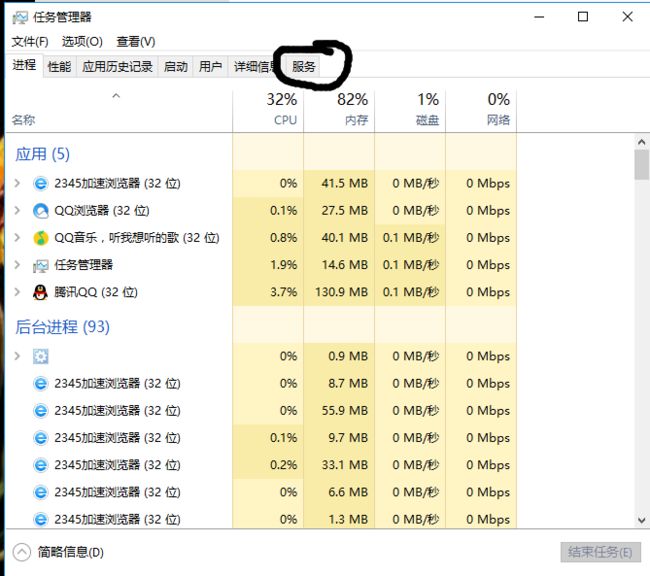Sort by the 内存 column header

pos(339,110)
